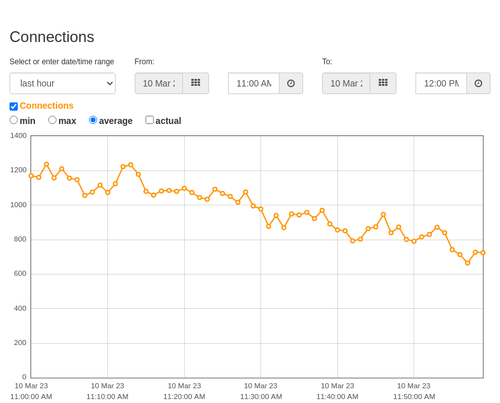
Task: Click the From date field showing 10 Mar
Action: (x=159, y=83)
